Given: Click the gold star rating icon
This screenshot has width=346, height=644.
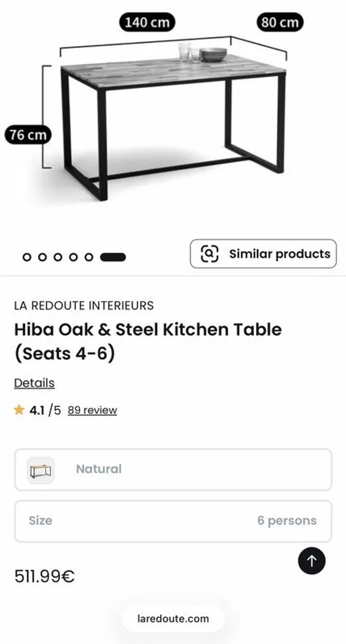Looking at the screenshot, I should pyautogui.click(x=19, y=409).
